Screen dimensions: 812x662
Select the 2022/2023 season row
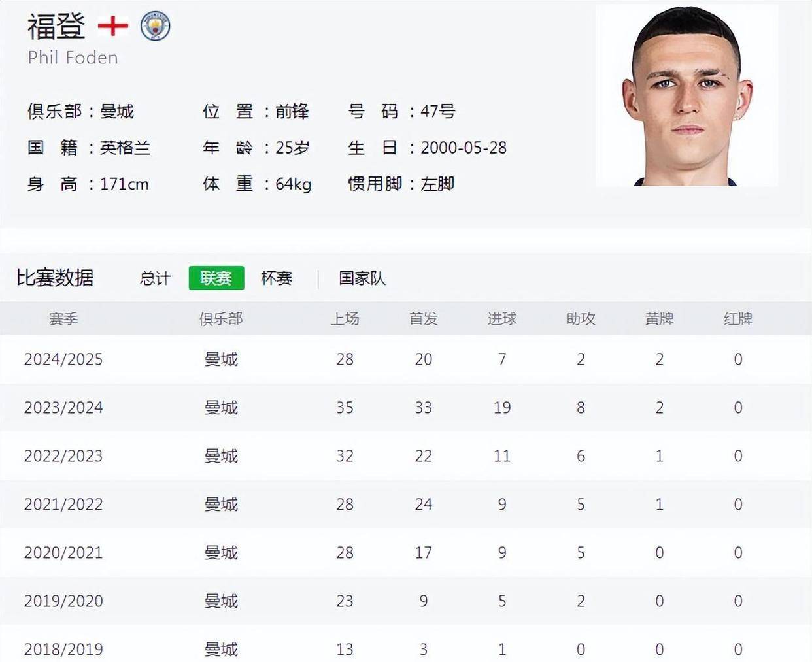[x=406, y=456]
